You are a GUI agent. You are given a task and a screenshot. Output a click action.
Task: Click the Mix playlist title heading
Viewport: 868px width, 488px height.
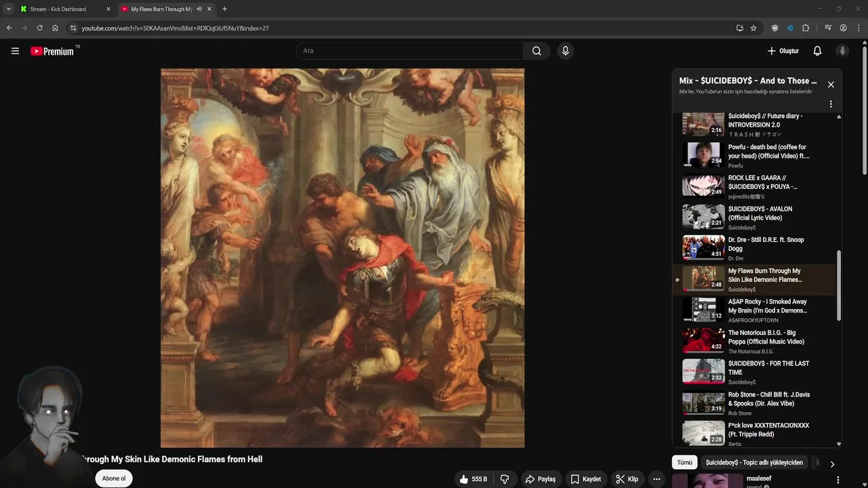click(x=748, y=81)
